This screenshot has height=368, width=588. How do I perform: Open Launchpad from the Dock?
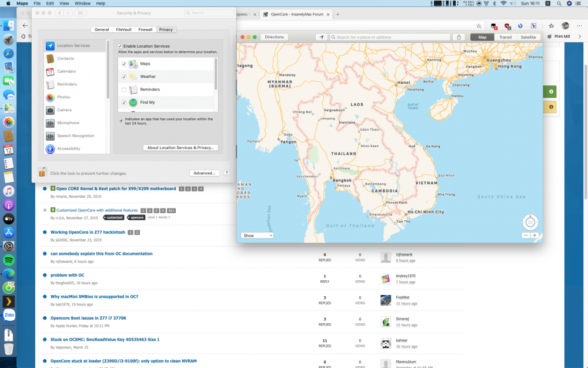pos(9,39)
